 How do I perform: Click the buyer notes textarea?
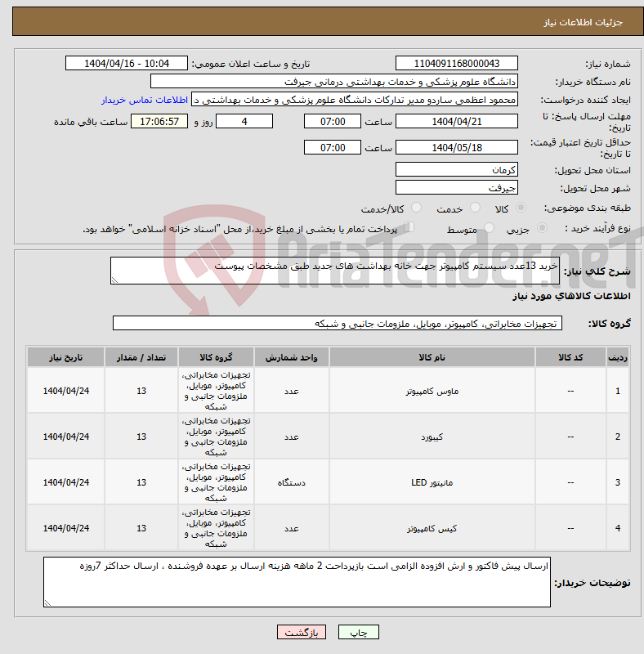pyautogui.click(x=297, y=582)
